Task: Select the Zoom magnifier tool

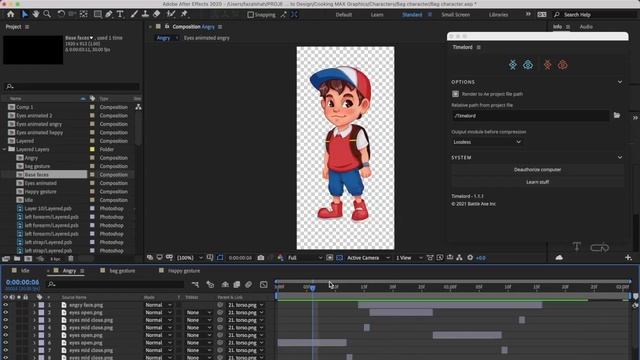Action: 47,14
